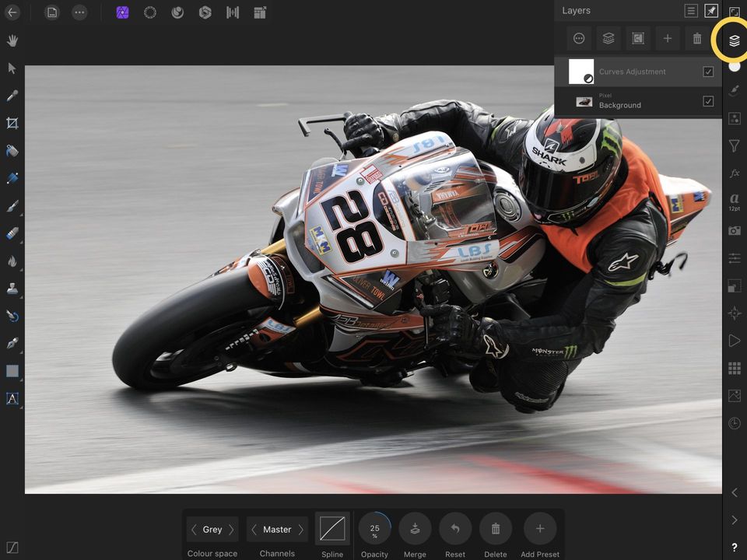Add a new layer with plus button
747x560 pixels.
[668, 39]
